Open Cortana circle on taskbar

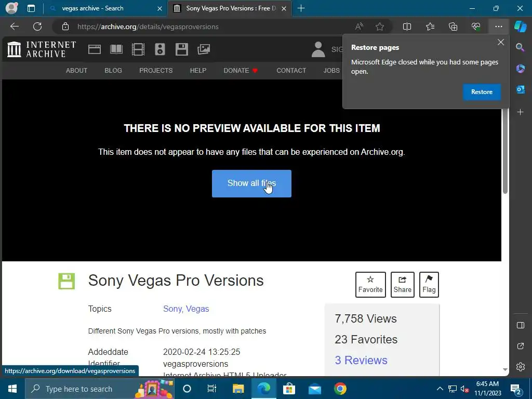pyautogui.click(x=187, y=389)
